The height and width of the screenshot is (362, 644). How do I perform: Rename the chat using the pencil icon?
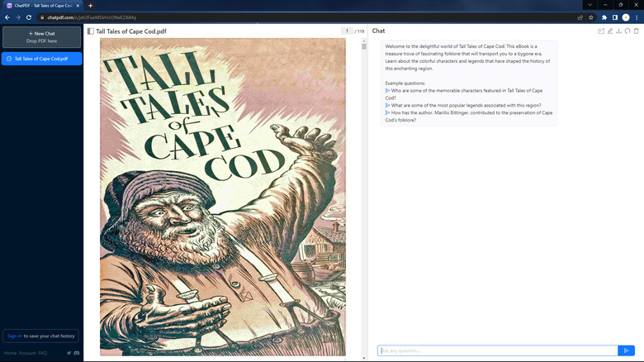tap(610, 31)
